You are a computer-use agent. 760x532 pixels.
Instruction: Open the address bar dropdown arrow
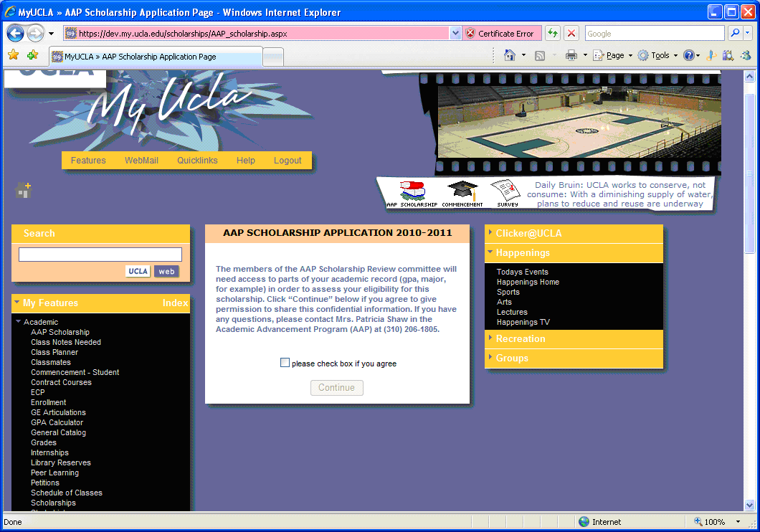(x=455, y=34)
